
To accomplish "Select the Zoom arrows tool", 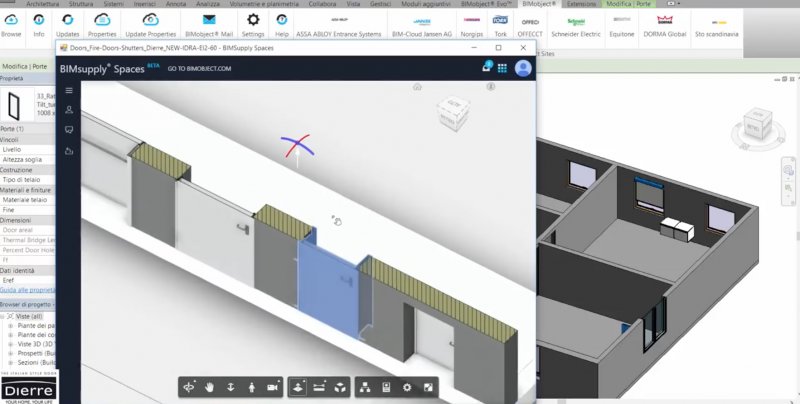I will pyautogui.click(x=231, y=388).
